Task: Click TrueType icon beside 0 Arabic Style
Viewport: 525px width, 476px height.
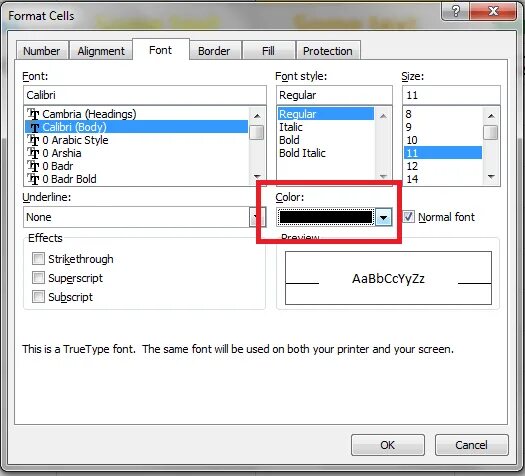Action: (33, 140)
